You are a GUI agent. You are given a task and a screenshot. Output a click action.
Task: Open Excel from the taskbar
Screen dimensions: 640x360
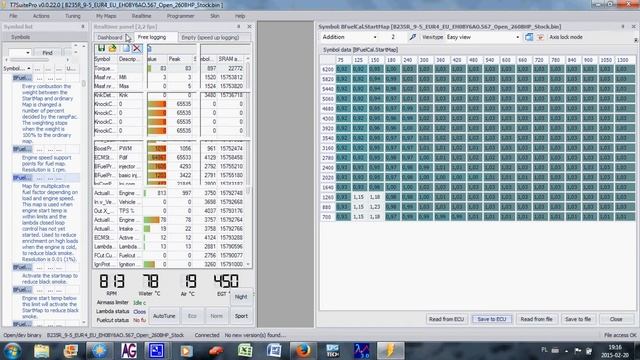point(245,351)
